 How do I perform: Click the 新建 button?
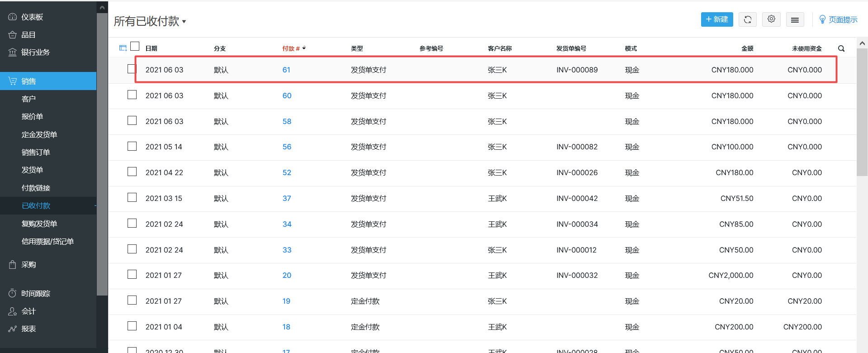tap(716, 19)
